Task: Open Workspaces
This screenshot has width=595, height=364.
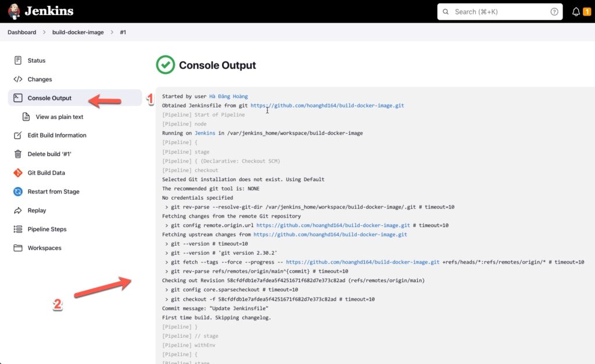Action: point(44,248)
